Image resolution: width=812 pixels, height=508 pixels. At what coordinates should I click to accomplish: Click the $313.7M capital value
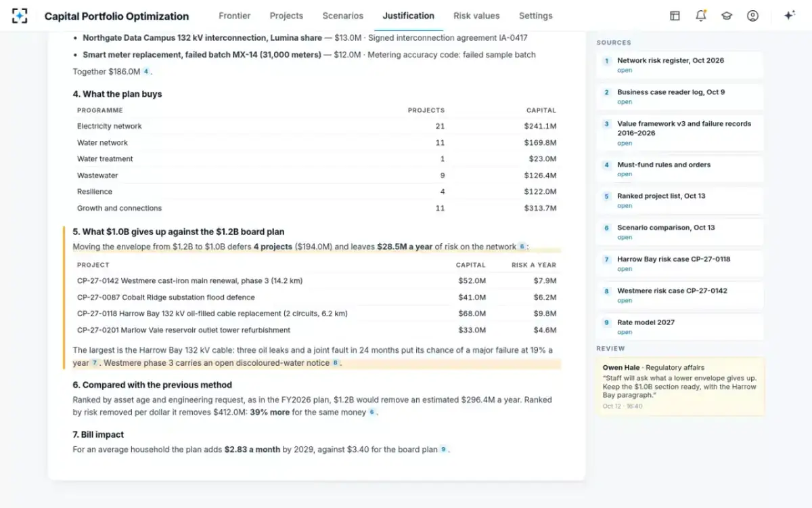tap(540, 208)
